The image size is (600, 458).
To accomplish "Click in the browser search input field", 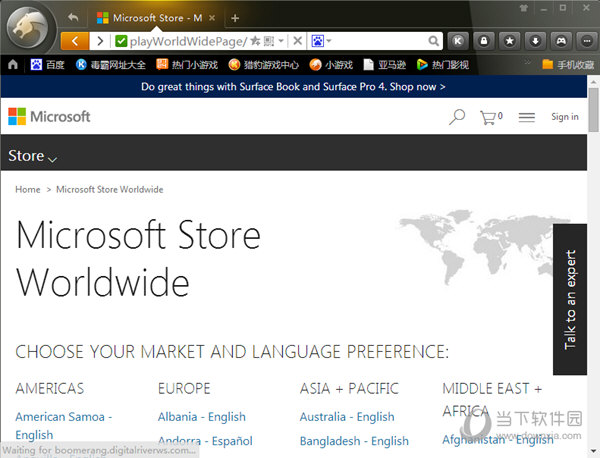I will pos(380,41).
